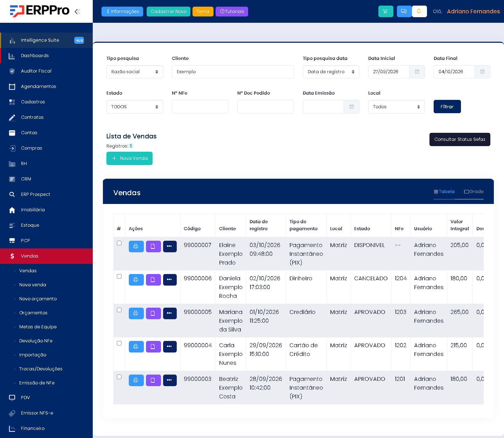
Task: Select checkbox for sale 99000005
Action: pyautogui.click(x=119, y=310)
